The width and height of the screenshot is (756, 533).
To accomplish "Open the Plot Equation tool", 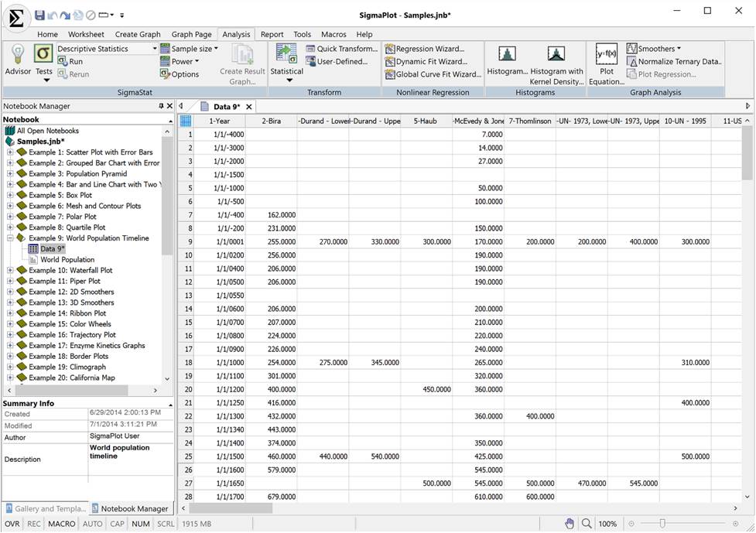I will (606, 56).
